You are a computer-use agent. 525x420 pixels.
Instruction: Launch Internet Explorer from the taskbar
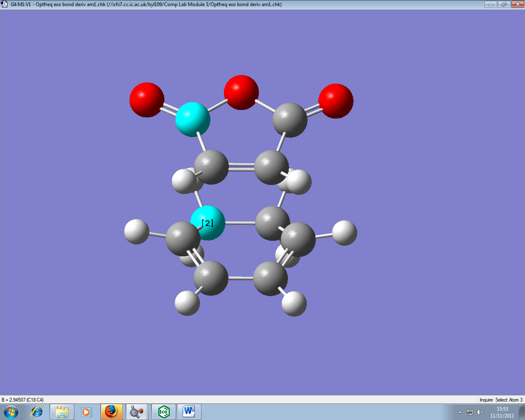(37, 412)
